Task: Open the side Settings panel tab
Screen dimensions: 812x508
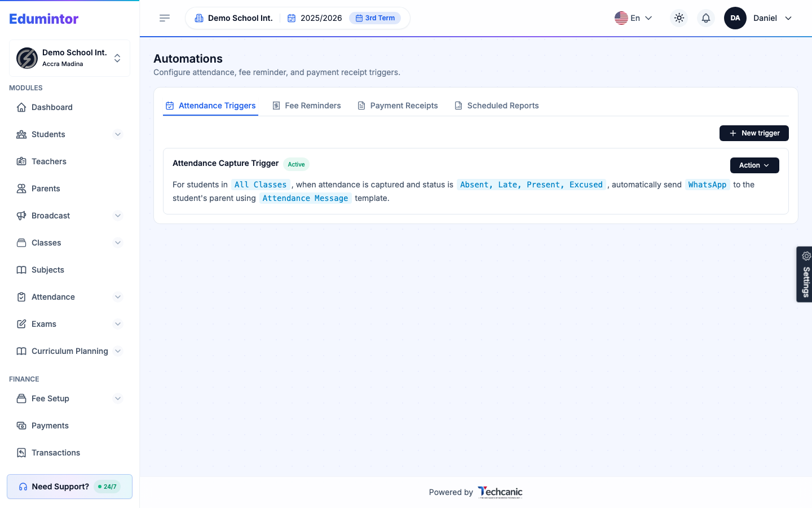Action: click(x=804, y=274)
